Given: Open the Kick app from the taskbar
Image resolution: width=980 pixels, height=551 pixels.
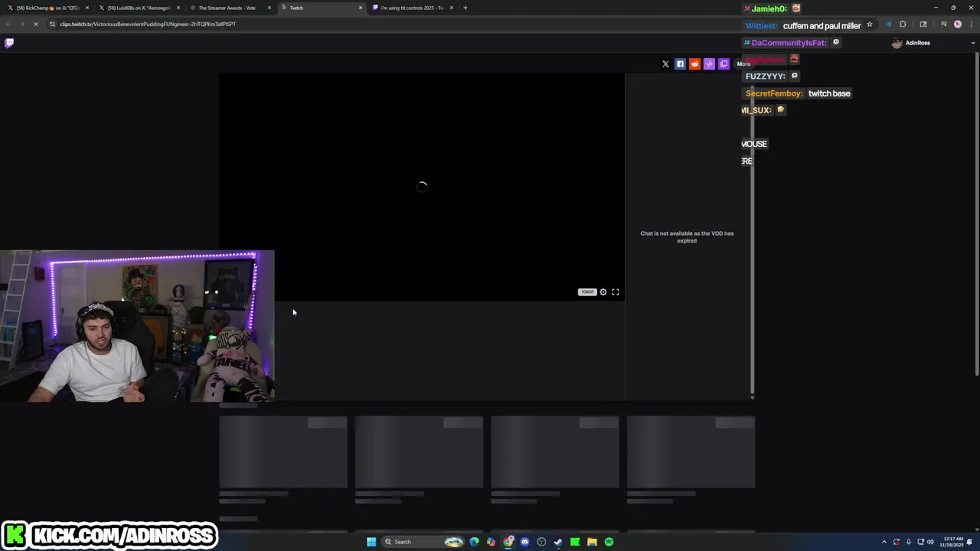Looking at the screenshot, I should pyautogui.click(x=575, y=542).
